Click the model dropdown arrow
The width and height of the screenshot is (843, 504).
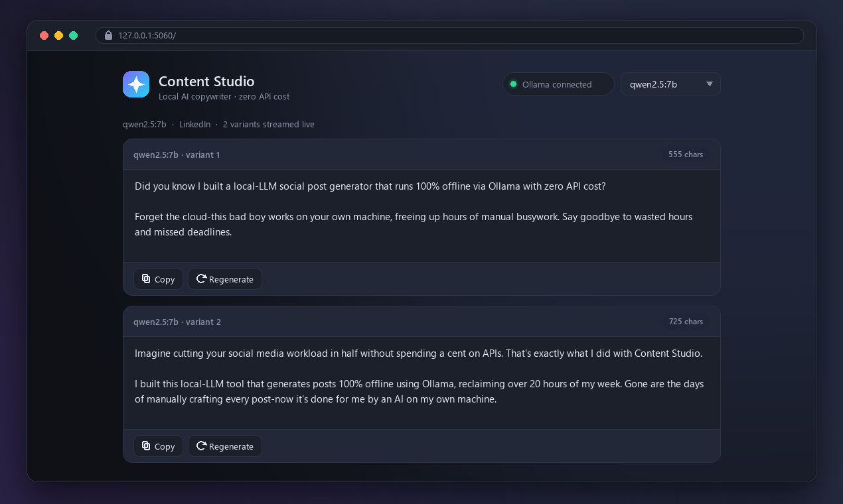(x=710, y=84)
